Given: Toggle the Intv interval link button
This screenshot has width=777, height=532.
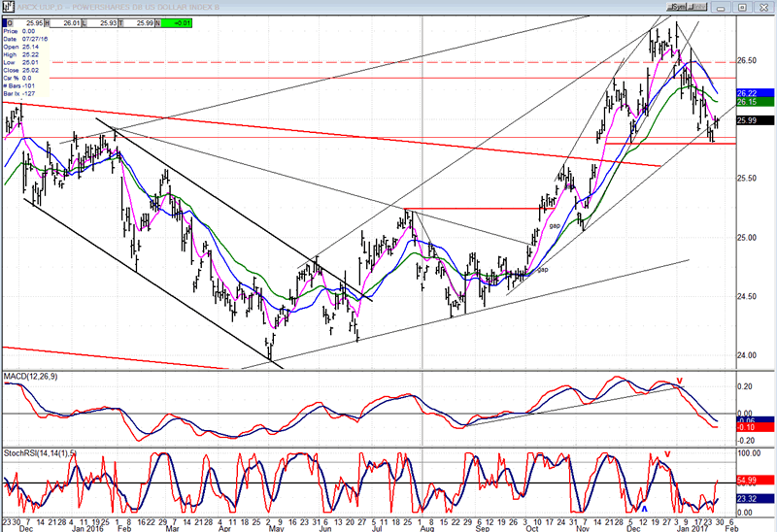Looking at the screenshot, I should point(697,7).
